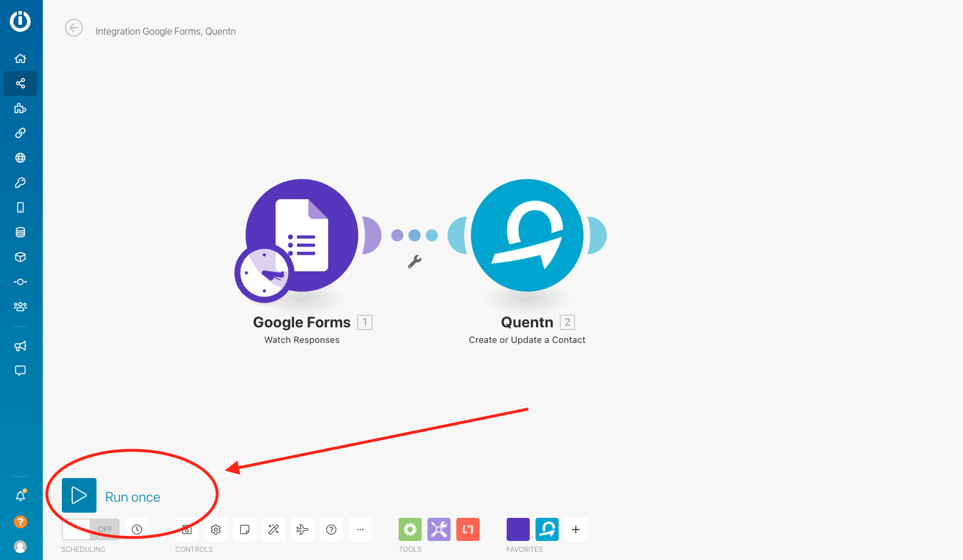This screenshot has height=560, width=963.
Task: Click the scenario name Integration Google Forms, Quentn
Action: point(166,31)
